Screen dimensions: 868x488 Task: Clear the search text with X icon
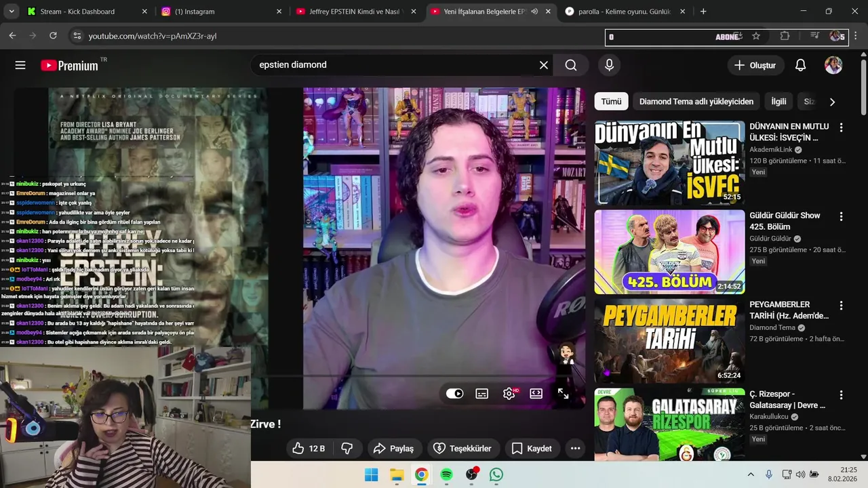tap(544, 65)
